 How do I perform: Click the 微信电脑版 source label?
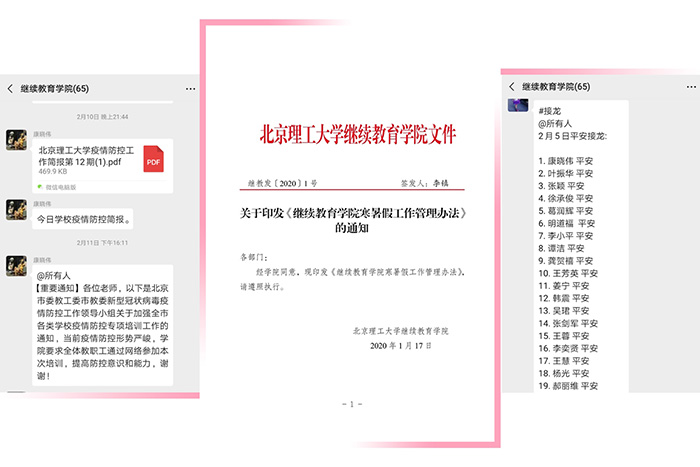(60, 187)
